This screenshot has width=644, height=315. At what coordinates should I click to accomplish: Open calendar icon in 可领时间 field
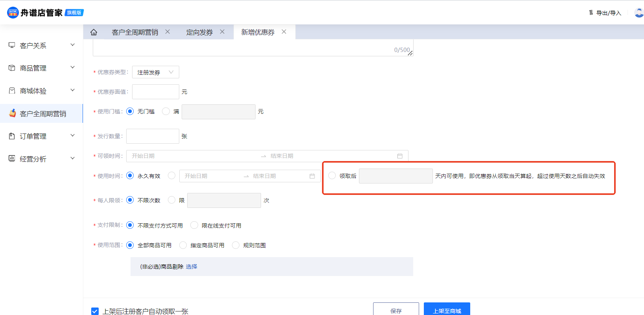pos(400,156)
